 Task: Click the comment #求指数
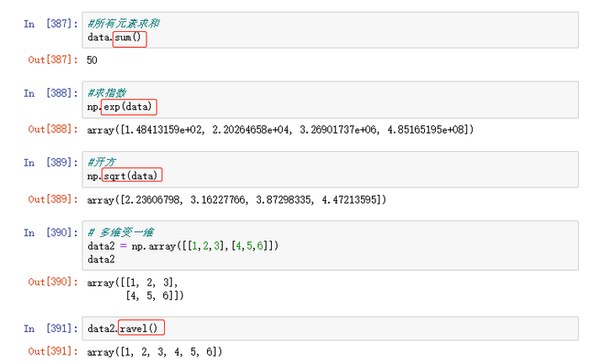tap(107, 94)
